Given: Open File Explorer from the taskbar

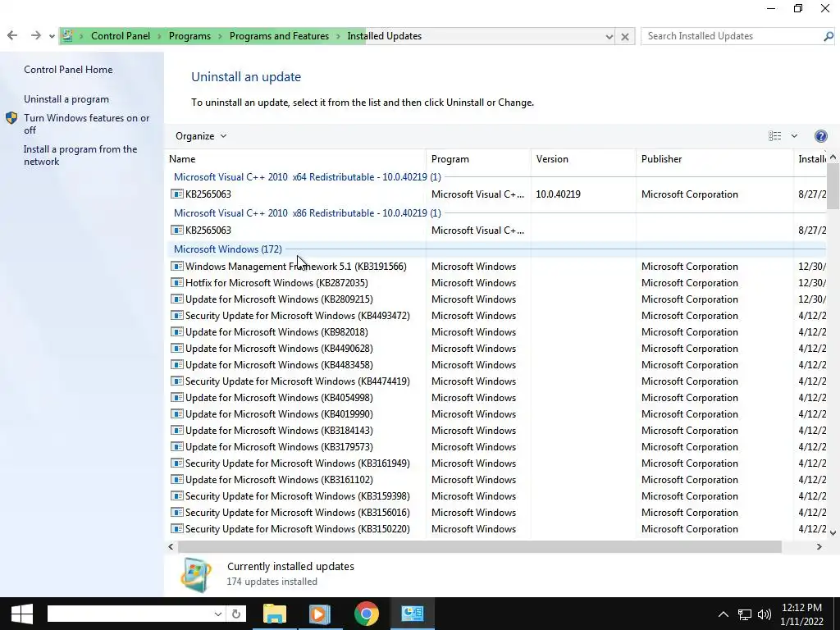Looking at the screenshot, I should [x=274, y=614].
